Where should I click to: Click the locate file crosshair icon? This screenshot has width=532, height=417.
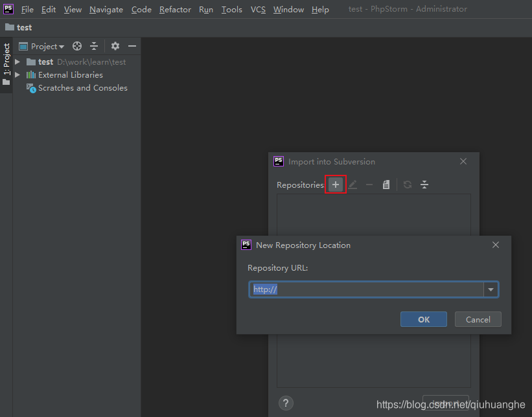[77, 46]
